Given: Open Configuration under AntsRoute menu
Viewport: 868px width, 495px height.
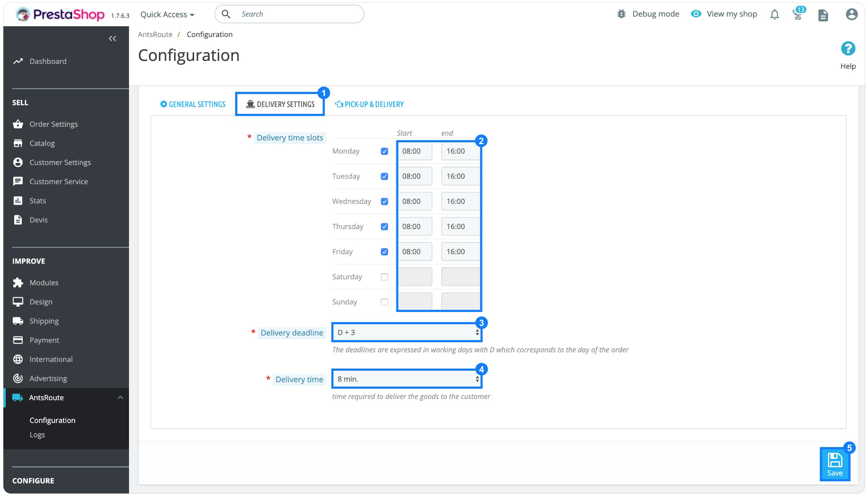Looking at the screenshot, I should (53, 420).
